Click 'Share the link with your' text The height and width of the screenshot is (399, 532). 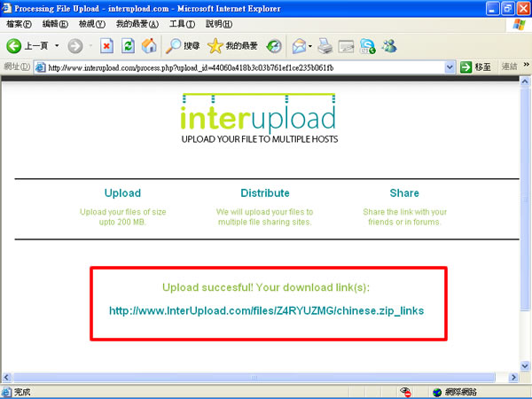pos(405,212)
